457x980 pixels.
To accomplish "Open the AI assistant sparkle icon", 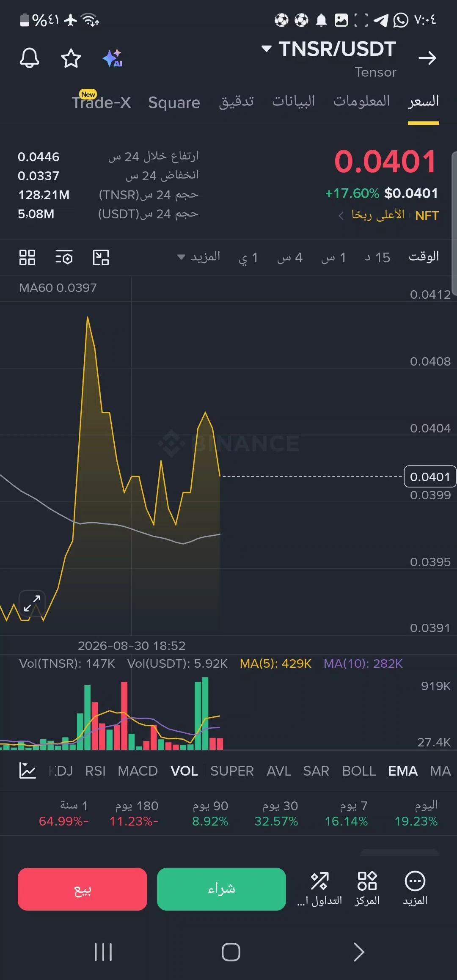I will pos(113,58).
